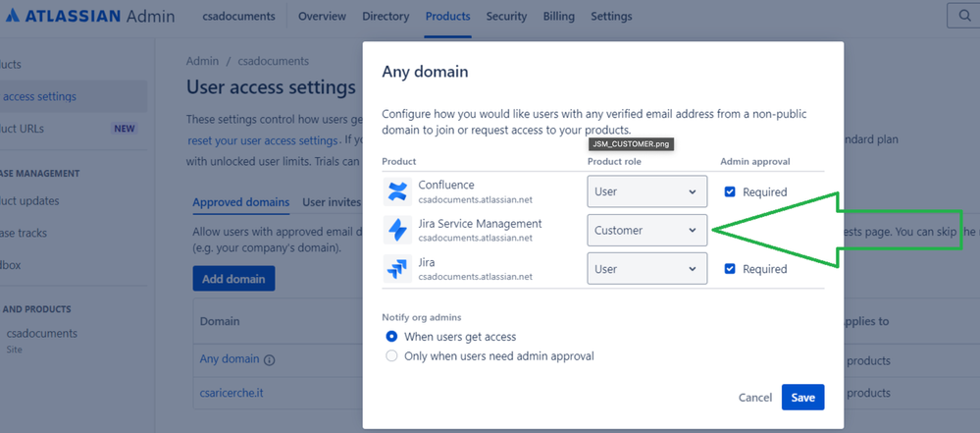Click the Confluence product icon
The image size is (980, 433).
coord(397,191)
